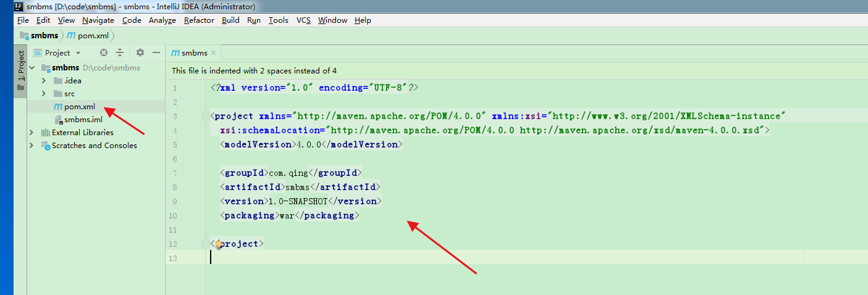Open Project panel settings gear
The image size is (868, 295).
click(x=140, y=53)
